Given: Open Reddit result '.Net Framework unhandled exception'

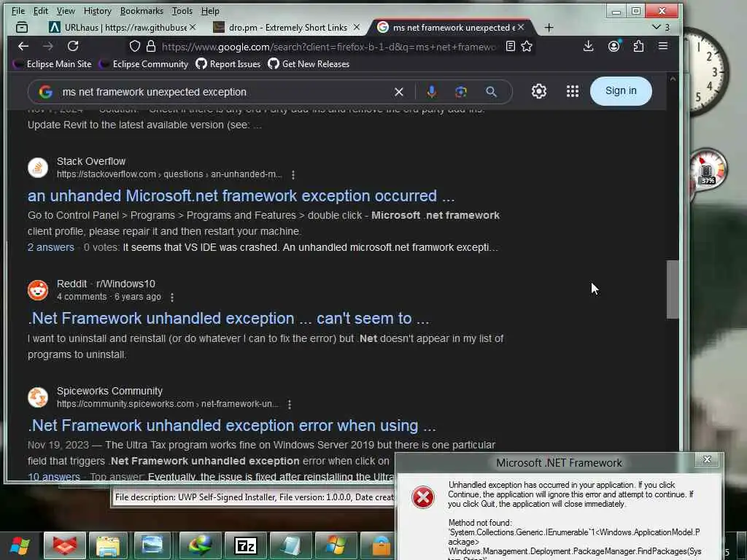Looking at the screenshot, I should click(x=228, y=318).
